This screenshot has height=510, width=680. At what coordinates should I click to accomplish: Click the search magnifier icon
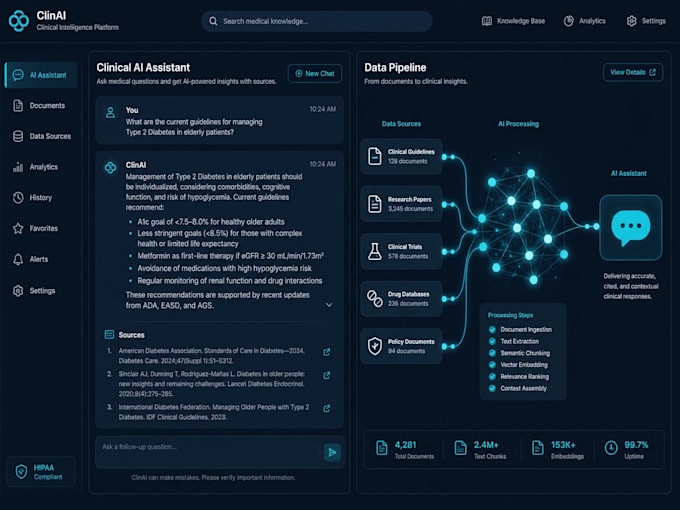[x=213, y=21]
